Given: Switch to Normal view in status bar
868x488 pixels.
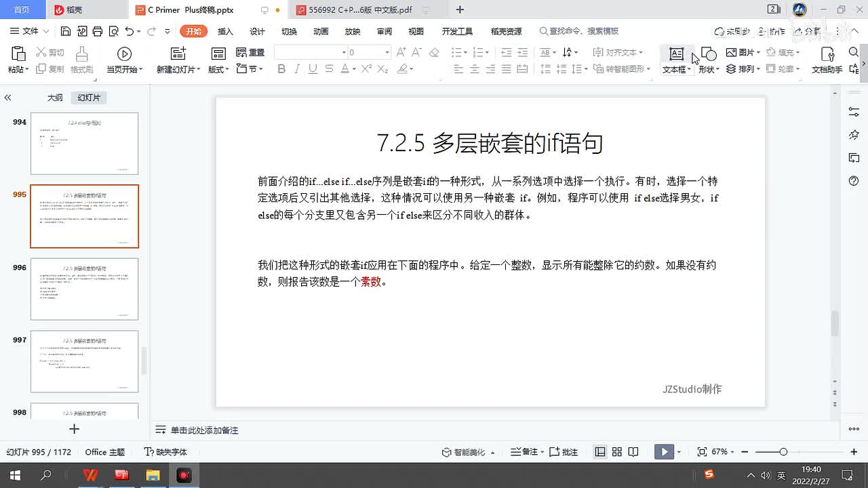Looking at the screenshot, I should pyautogui.click(x=600, y=452).
